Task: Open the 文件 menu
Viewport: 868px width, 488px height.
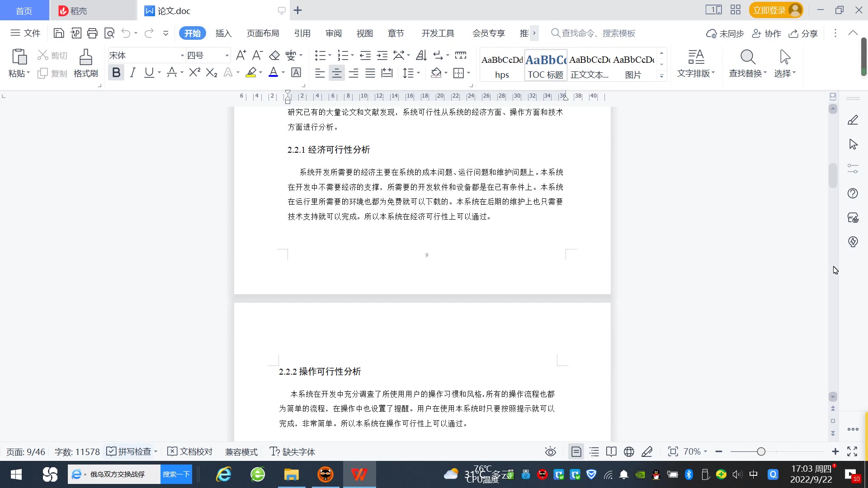Action: tap(25, 33)
